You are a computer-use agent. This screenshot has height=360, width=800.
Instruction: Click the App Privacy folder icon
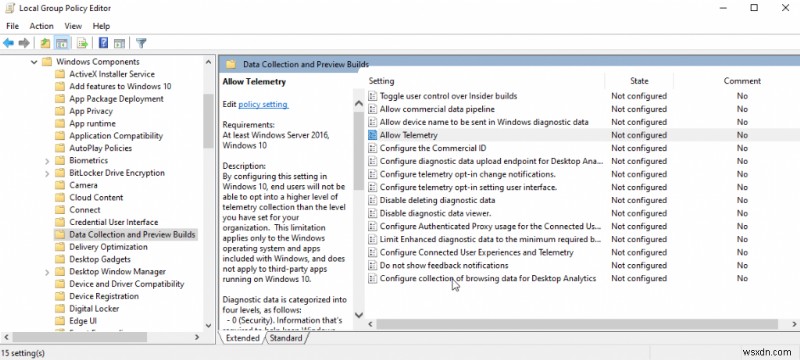click(60, 111)
